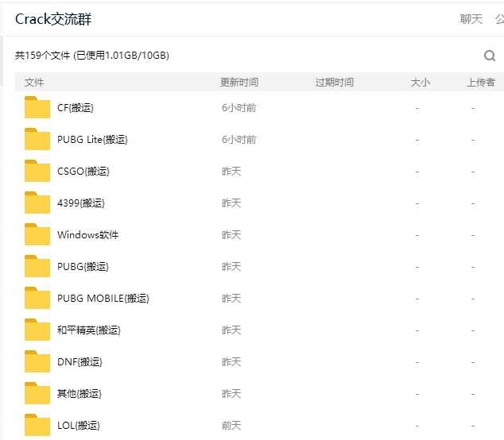Select the 和平精英{搬运} folder name
This screenshot has height=440, width=504.
click(89, 330)
